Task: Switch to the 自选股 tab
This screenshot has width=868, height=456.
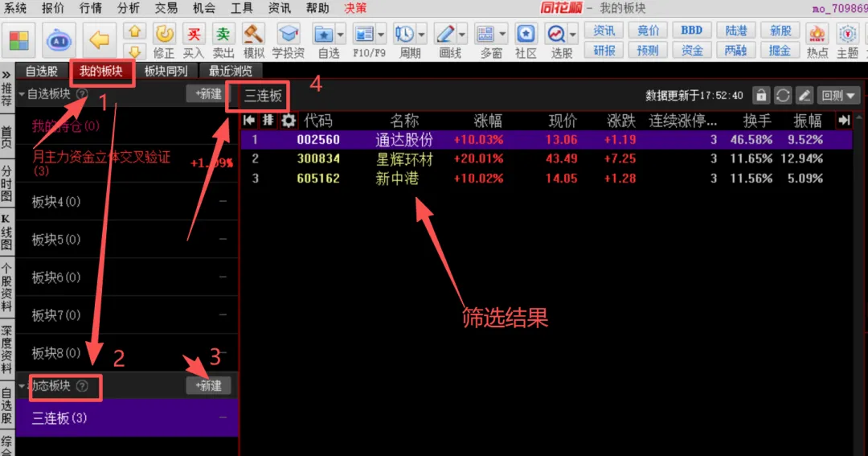Action: [x=42, y=72]
